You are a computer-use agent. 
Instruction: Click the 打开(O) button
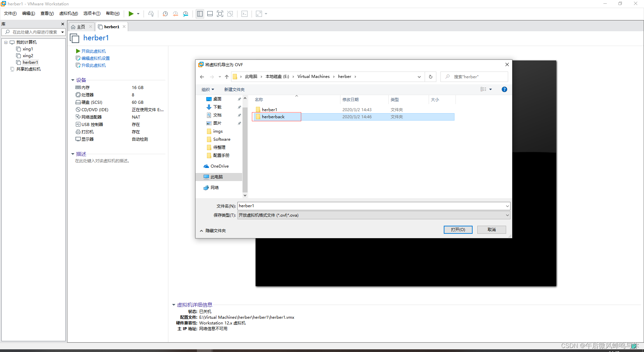click(458, 229)
